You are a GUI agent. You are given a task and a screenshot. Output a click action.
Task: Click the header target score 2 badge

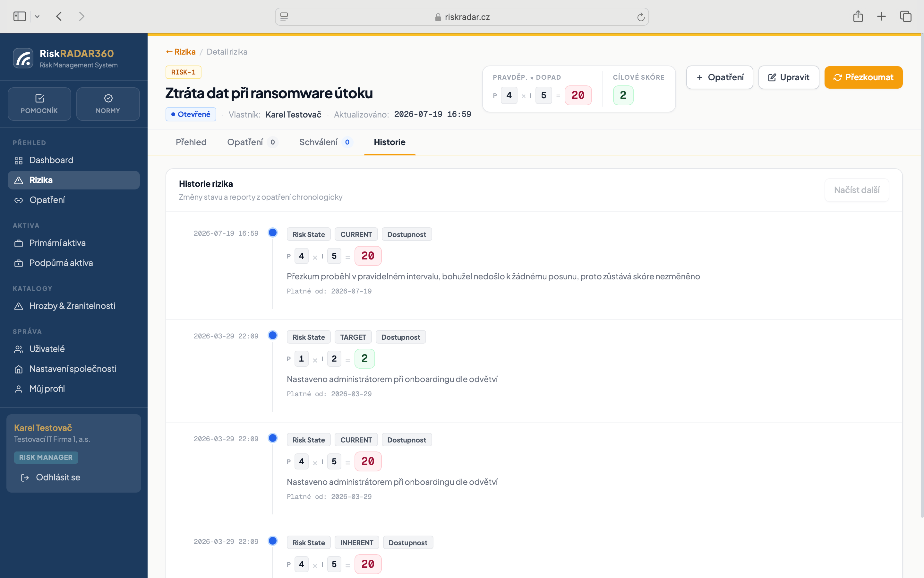pyautogui.click(x=623, y=95)
